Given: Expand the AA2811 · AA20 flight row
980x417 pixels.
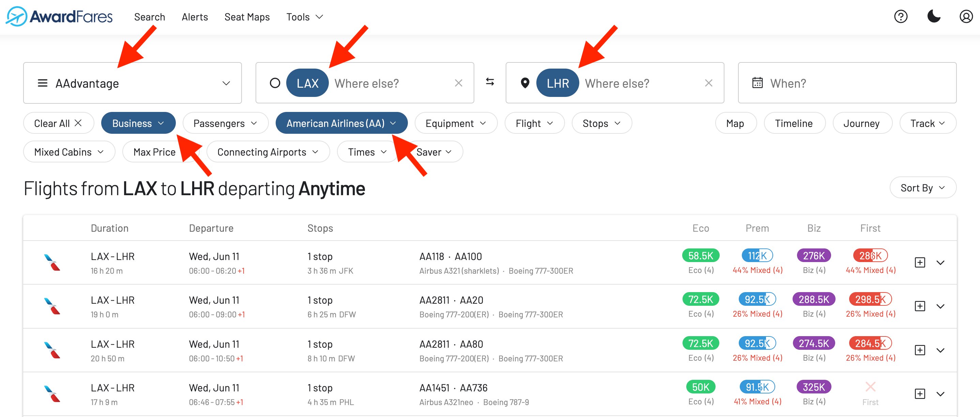Looking at the screenshot, I should 940,306.
